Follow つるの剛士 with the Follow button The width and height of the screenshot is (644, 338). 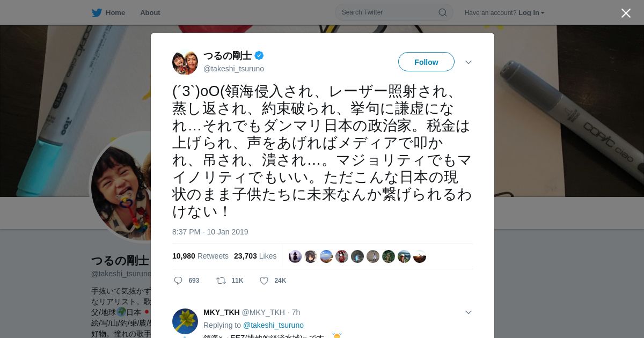pyautogui.click(x=426, y=62)
